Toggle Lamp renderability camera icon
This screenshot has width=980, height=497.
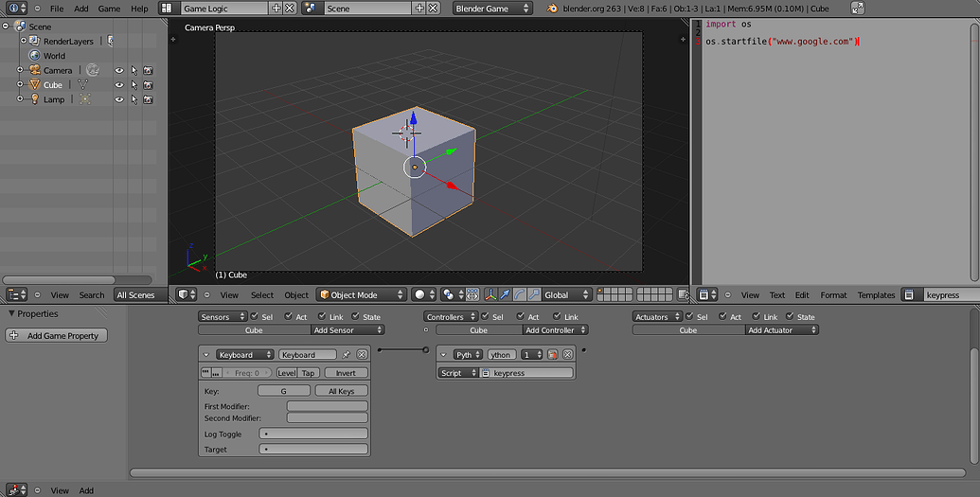click(148, 98)
